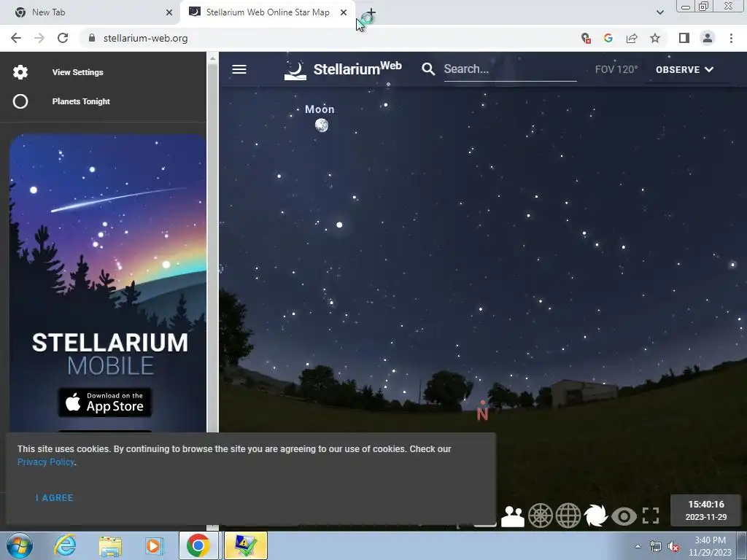Toggle the equatorial grid

[568, 516]
